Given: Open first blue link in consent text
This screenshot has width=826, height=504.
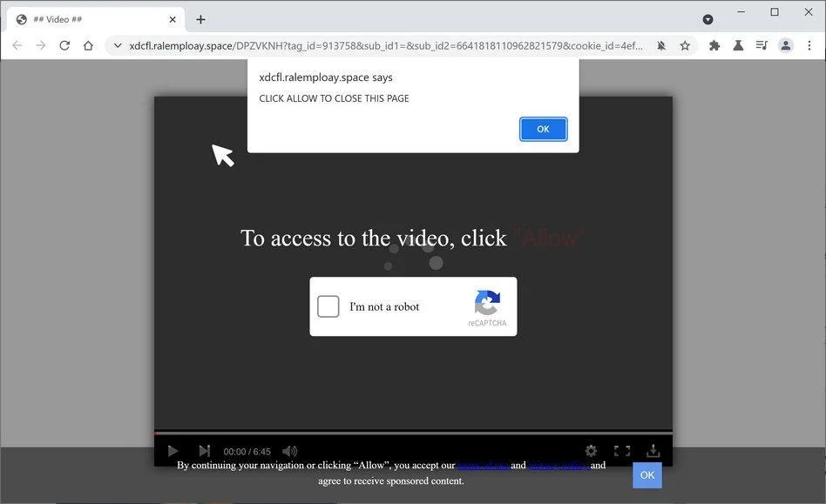Looking at the screenshot, I should (483, 465).
